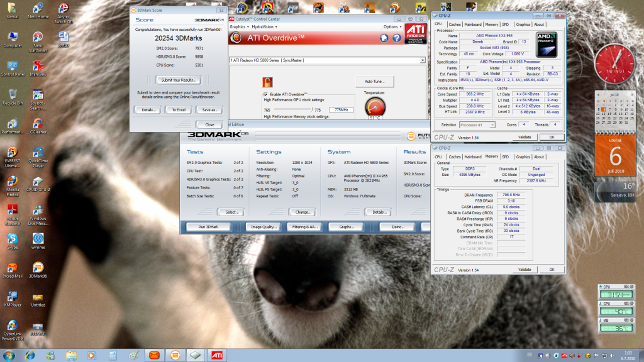Screen dimensions: 644x362
Task: Open the Nero StartSmart shortcut
Action: tap(38, 42)
